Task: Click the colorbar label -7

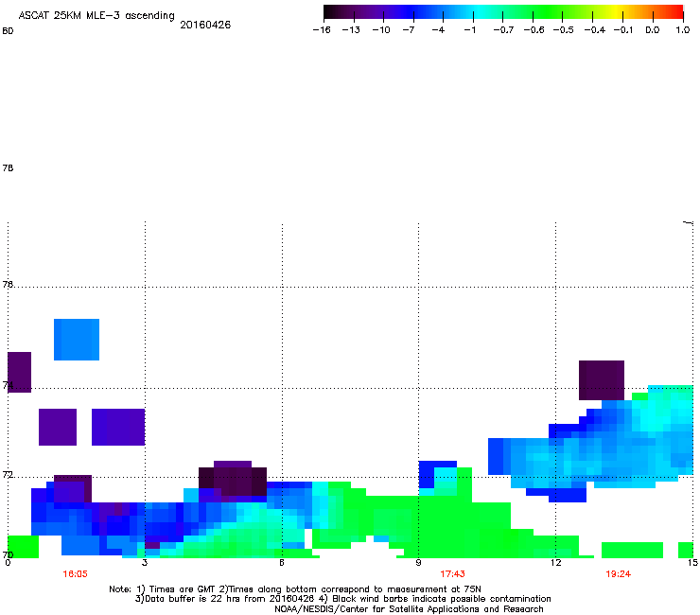Action: coord(409,30)
